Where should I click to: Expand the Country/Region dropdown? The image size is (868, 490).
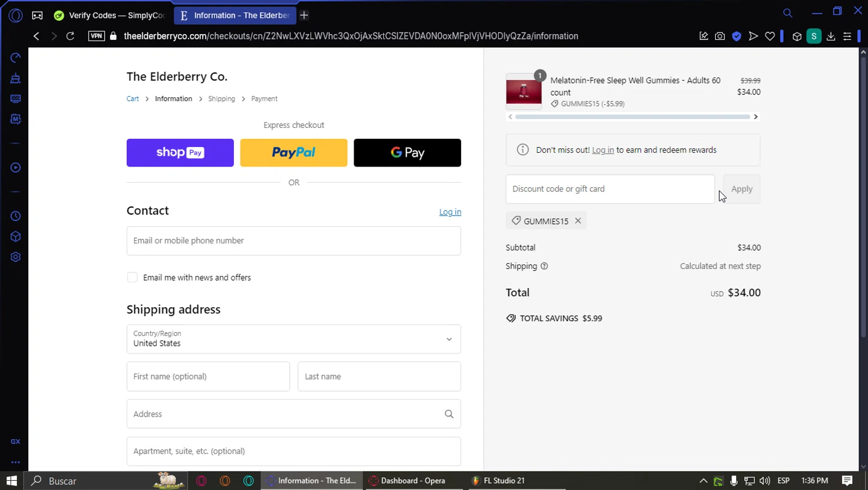(x=294, y=339)
